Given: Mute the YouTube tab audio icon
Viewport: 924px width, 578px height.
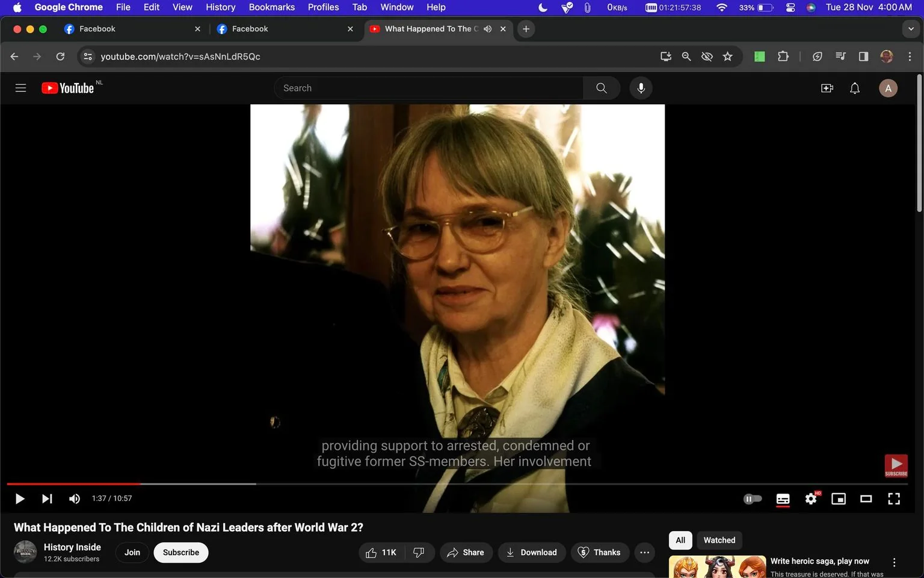Looking at the screenshot, I should [x=488, y=29].
